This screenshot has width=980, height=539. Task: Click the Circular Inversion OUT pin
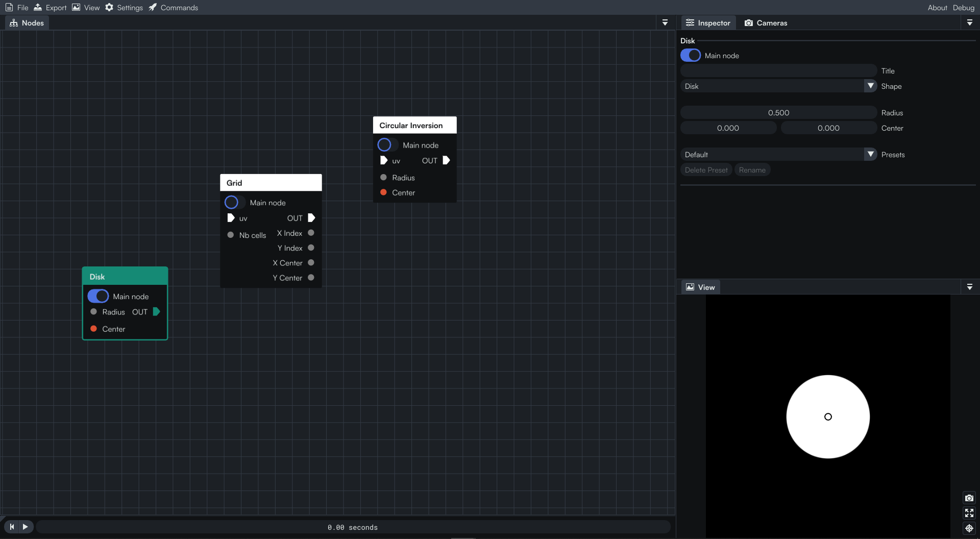pos(446,160)
